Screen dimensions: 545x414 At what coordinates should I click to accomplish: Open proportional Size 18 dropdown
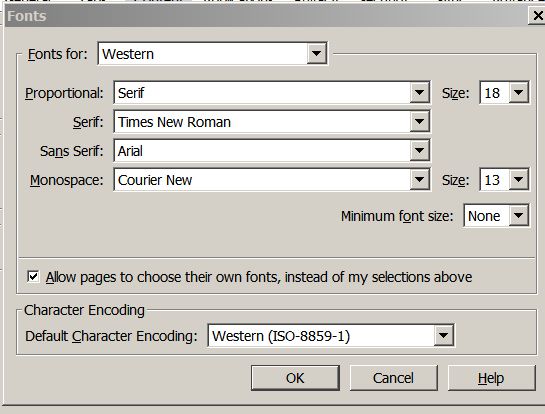(x=519, y=92)
